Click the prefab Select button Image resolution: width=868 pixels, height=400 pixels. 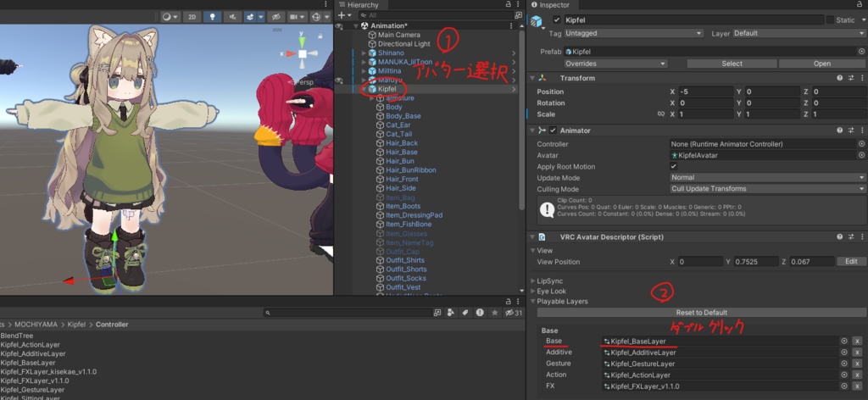pyautogui.click(x=732, y=64)
